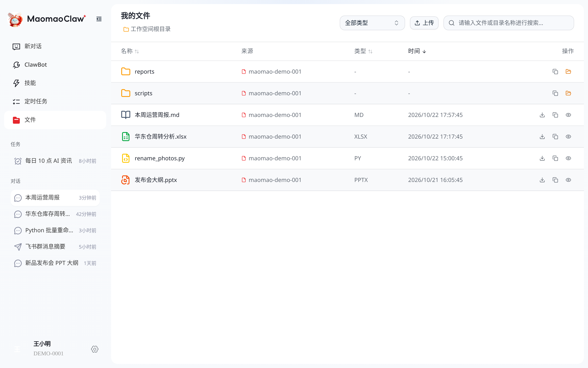Preview 华东仓周转分析.xlsx with the eye icon

(x=568, y=137)
